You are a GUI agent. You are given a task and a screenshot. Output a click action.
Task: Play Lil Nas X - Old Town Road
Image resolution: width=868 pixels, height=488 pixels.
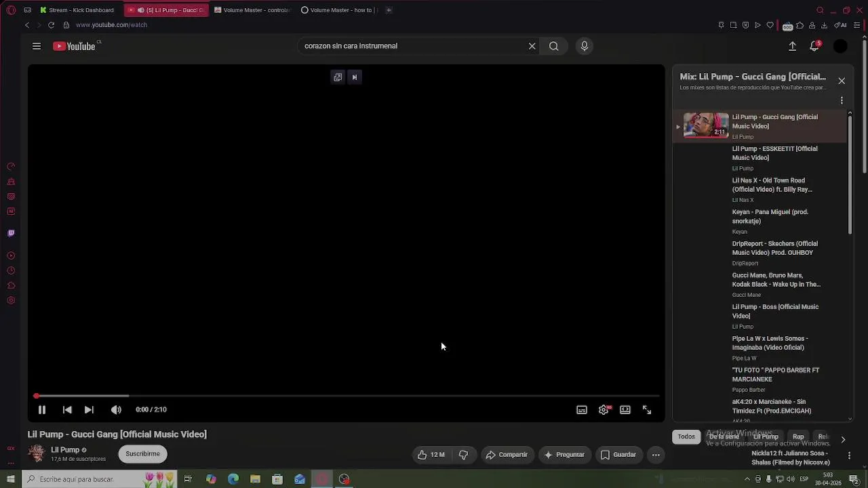(772, 185)
